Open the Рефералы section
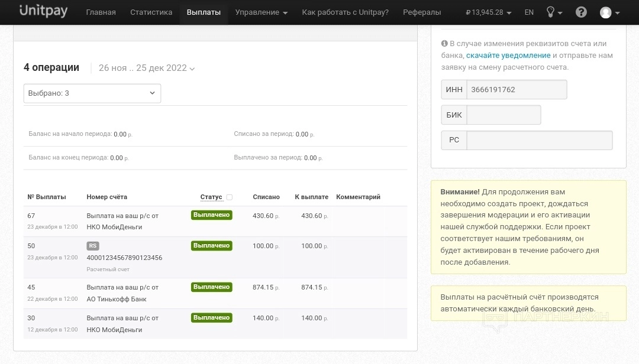The height and width of the screenshot is (364, 639). [422, 12]
